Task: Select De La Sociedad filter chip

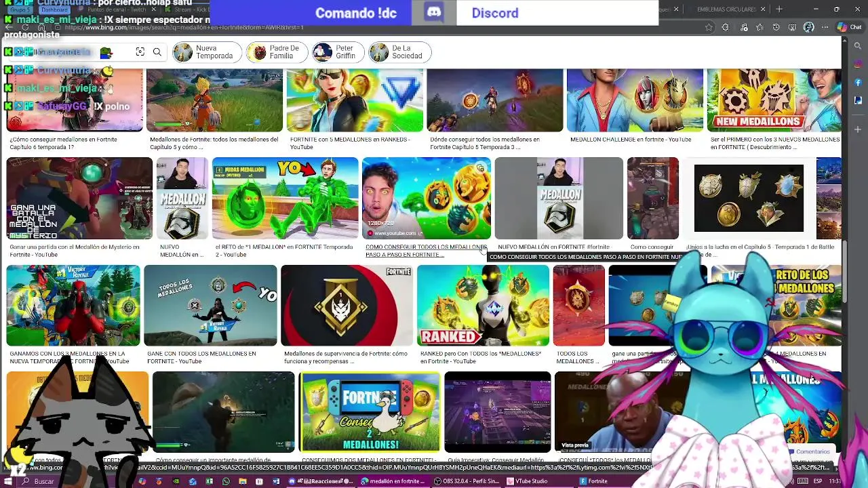Action: tap(399, 52)
